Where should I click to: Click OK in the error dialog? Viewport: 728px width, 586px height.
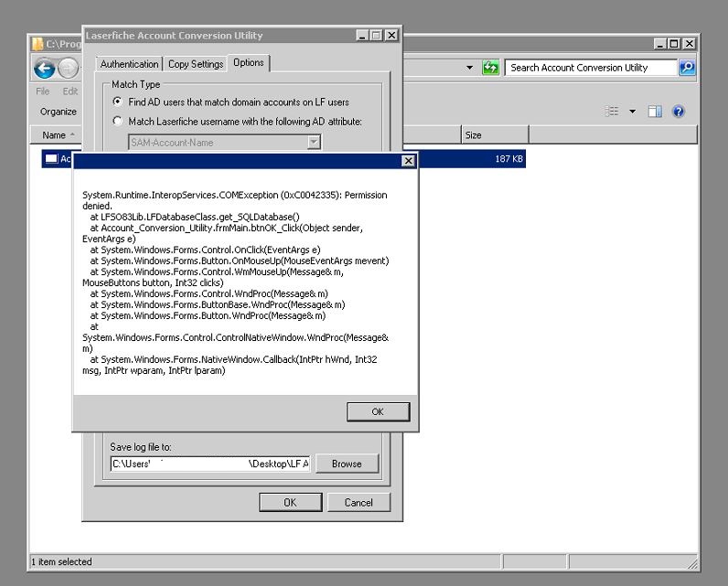click(x=378, y=412)
